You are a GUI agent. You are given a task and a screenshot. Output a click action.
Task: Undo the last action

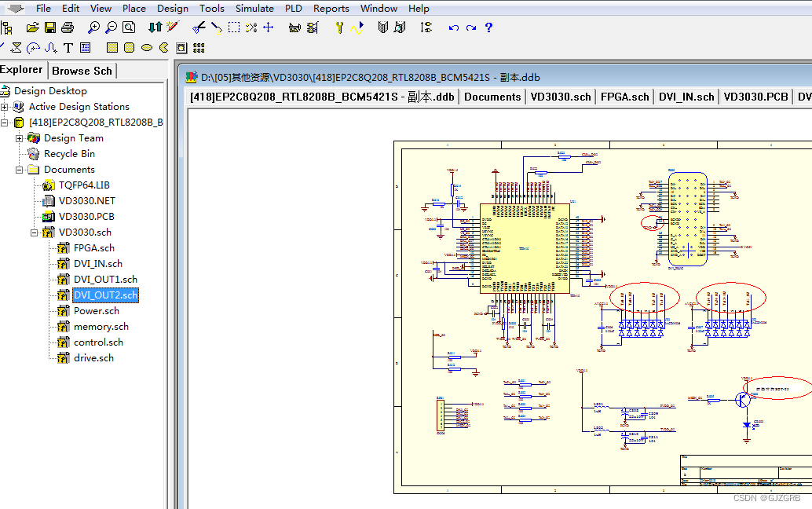click(453, 27)
